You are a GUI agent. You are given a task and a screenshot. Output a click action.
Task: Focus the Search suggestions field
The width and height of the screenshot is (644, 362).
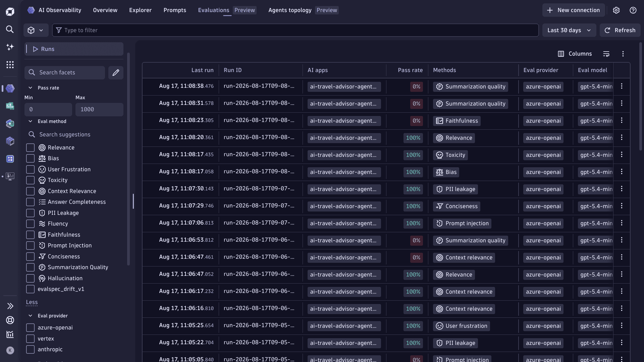74,134
